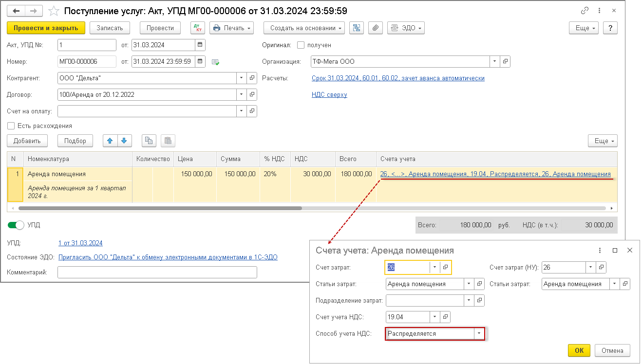Expand Счет на оплату dropdown arrow
This screenshot has width=642, height=364.
(x=242, y=111)
